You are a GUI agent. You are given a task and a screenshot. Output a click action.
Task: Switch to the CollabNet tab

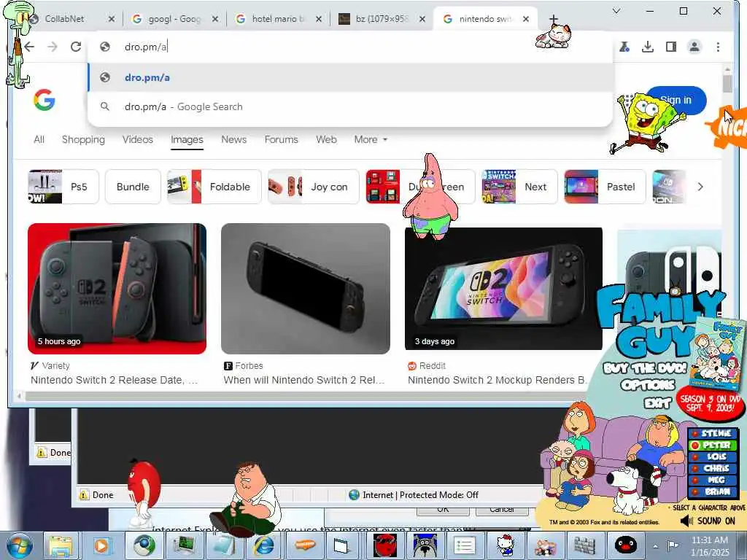point(64,18)
